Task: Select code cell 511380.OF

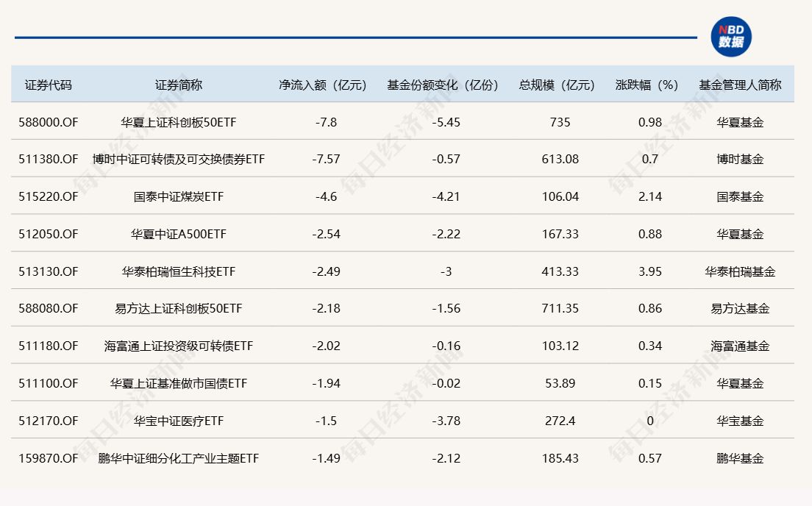Action: tap(48, 159)
